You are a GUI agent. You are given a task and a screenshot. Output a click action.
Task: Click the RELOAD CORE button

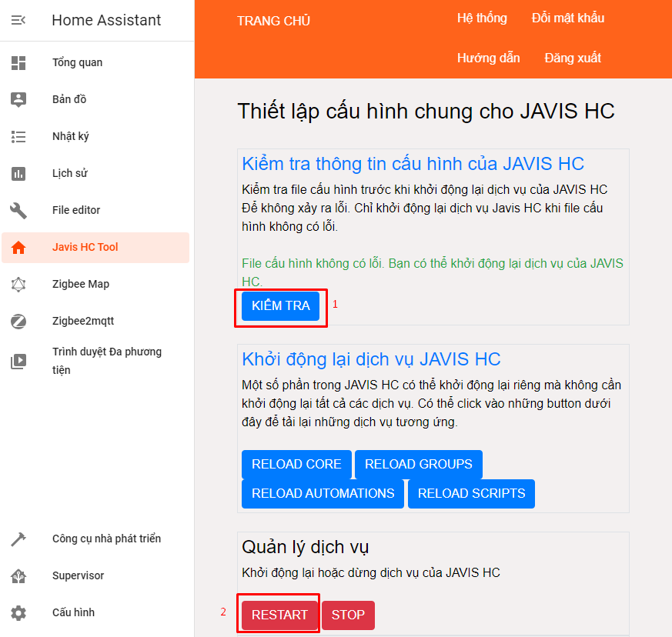(x=296, y=465)
